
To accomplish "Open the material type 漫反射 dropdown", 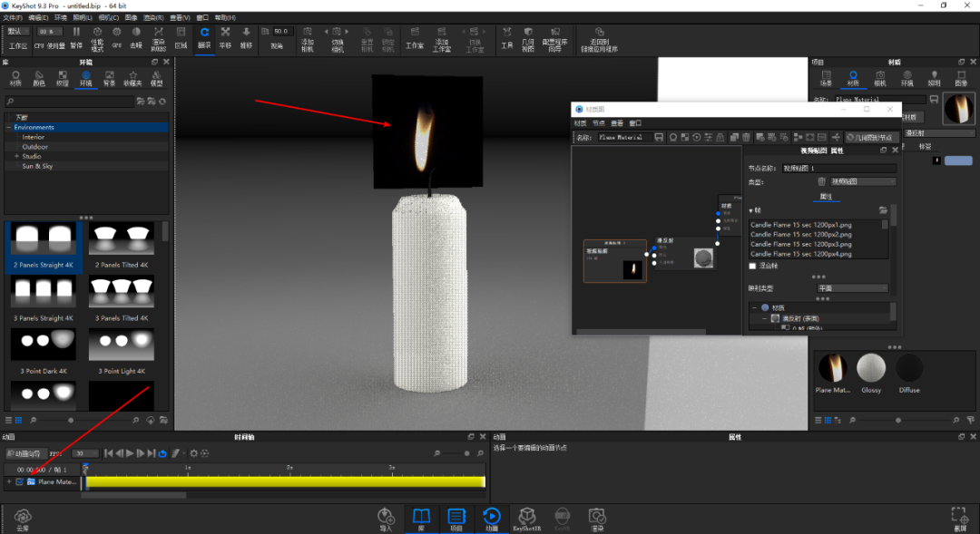I will 939,133.
